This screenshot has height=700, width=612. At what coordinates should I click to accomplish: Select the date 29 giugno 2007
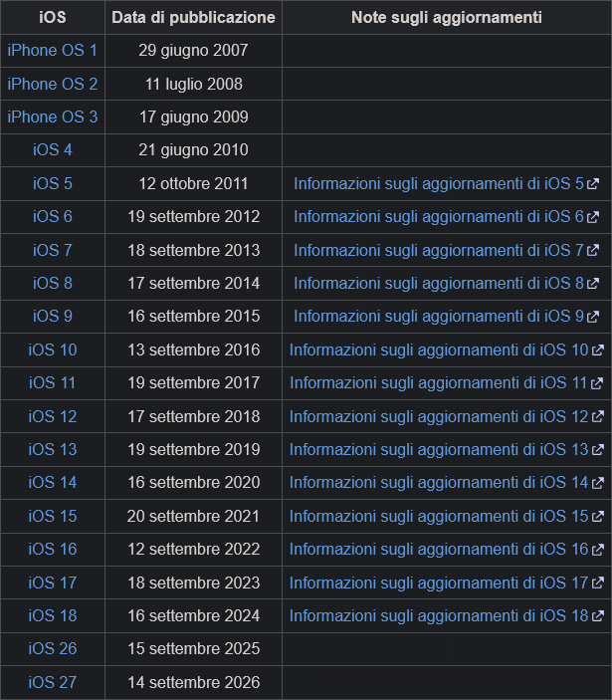193,51
